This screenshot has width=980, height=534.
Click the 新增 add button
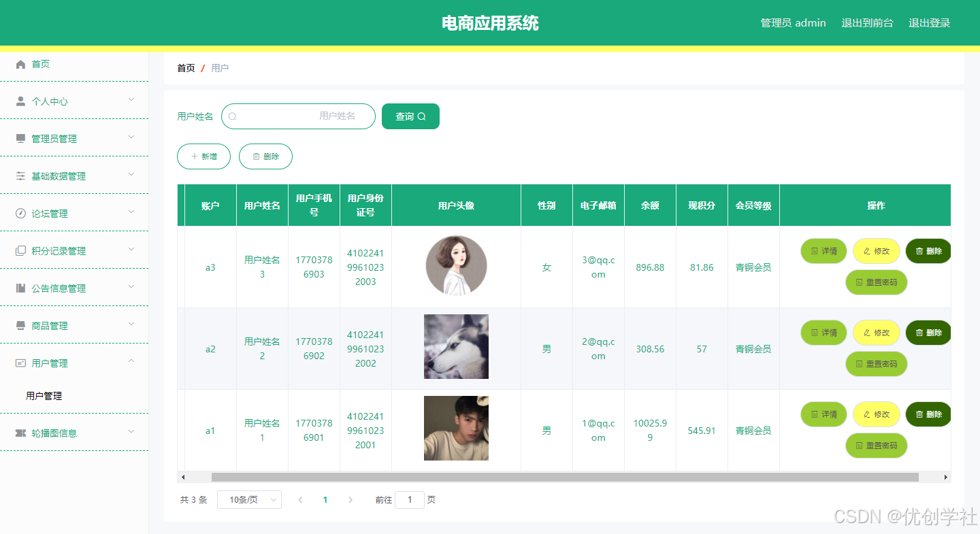tap(203, 156)
